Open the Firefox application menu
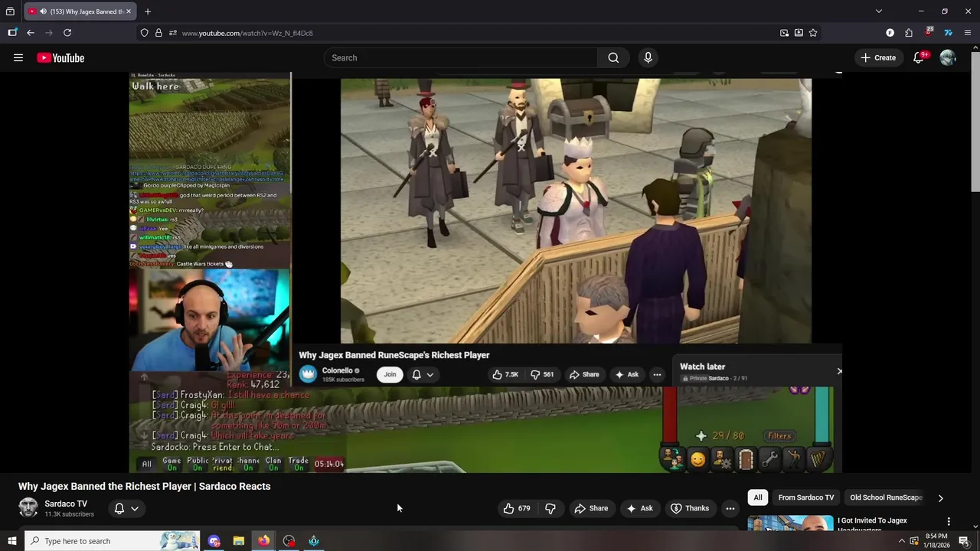The image size is (980, 551). (x=968, y=33)
